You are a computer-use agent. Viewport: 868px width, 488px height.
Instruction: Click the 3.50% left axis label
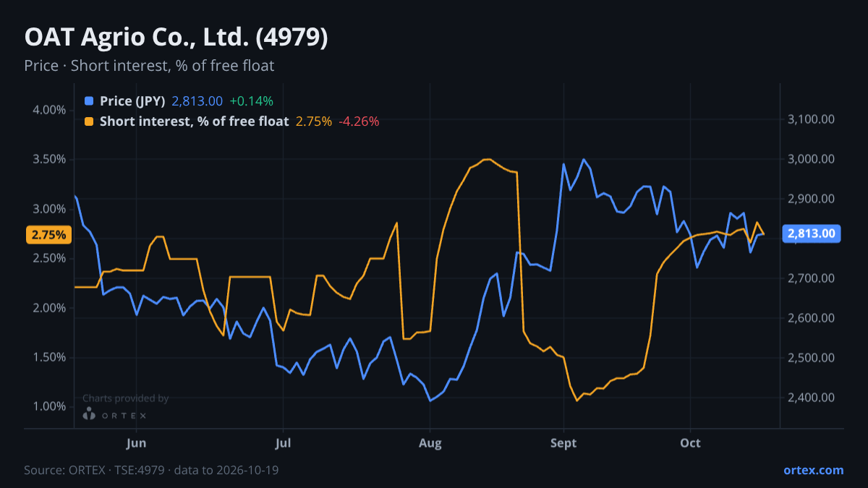pyautogui.click(x=50, y=159)
